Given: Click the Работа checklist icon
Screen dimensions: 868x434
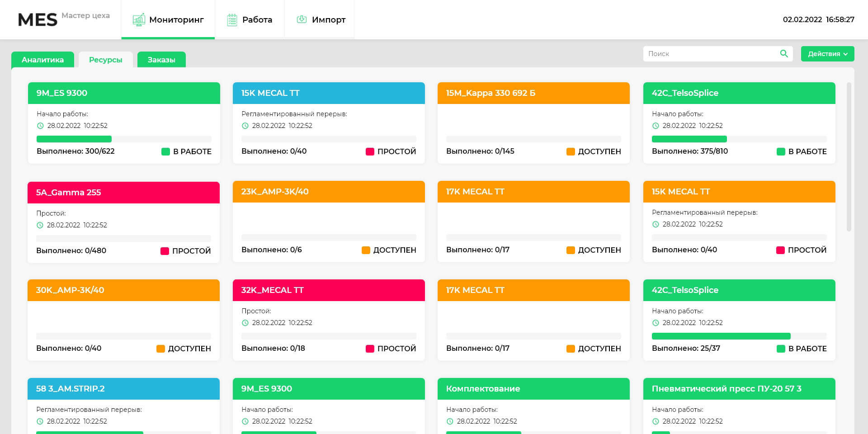Looking at the screenshot, I should pyautogui.click(x=232, y=20).
